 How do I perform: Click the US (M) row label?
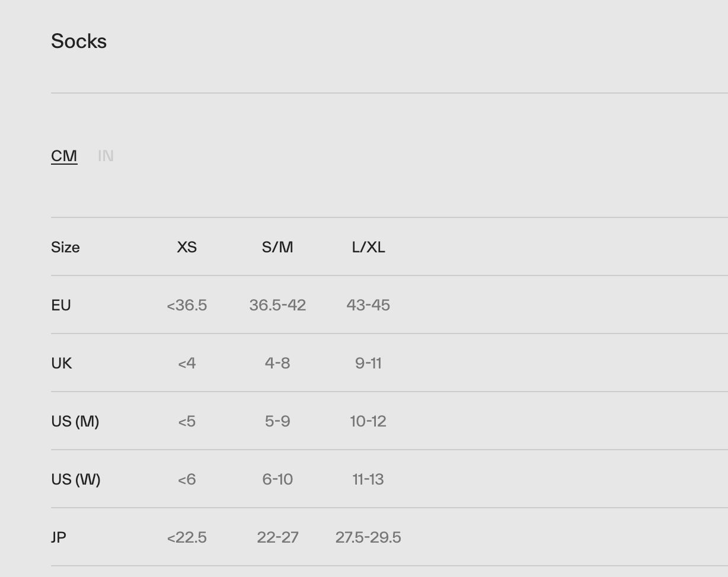75,421
